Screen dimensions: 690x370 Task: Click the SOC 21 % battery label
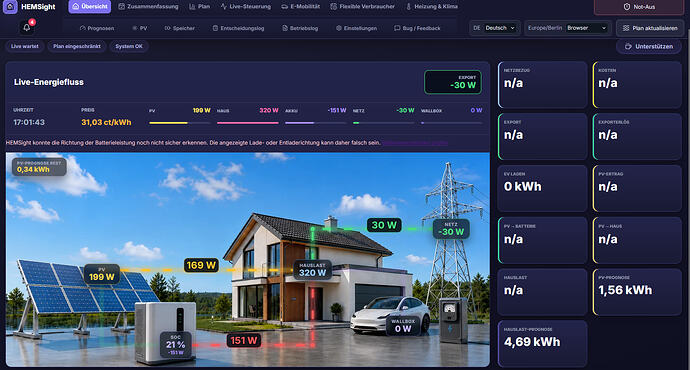click(x=176, y=344)
